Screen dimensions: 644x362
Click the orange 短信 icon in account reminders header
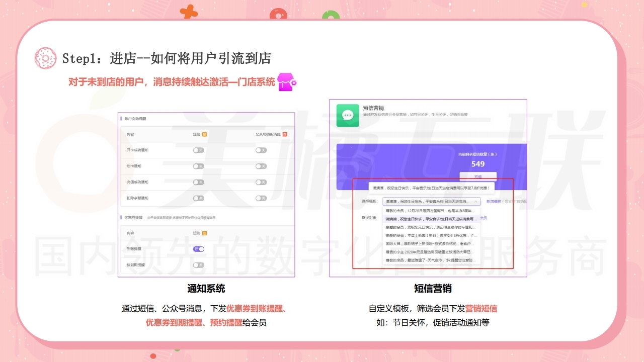click(x=205, y=134)
